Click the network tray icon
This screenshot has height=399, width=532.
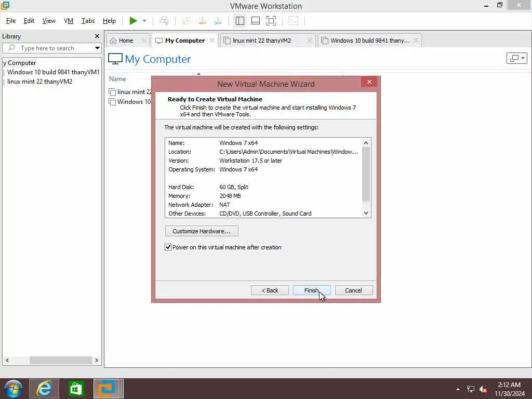(x=471, y=389)
